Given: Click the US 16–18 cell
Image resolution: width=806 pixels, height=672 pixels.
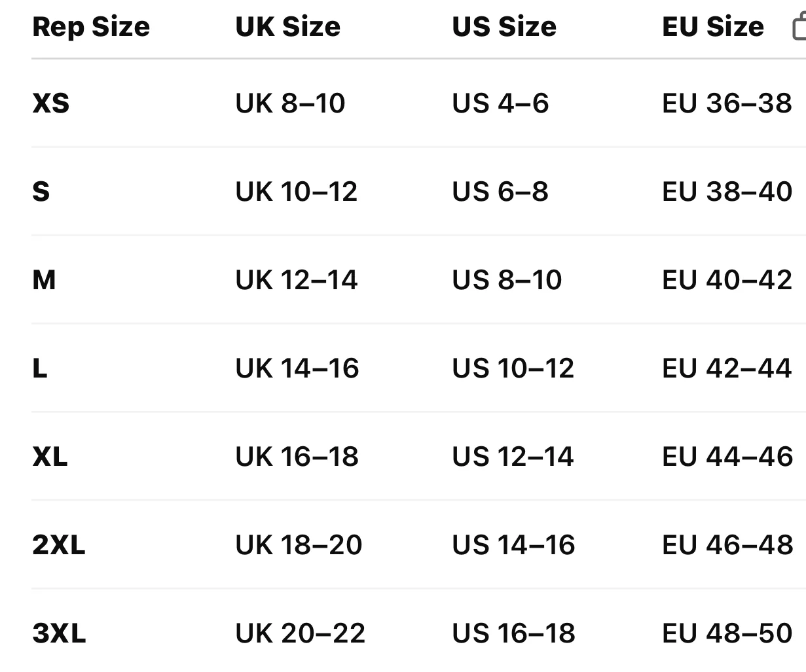Looking at the screenshot, I should point(513,633).
